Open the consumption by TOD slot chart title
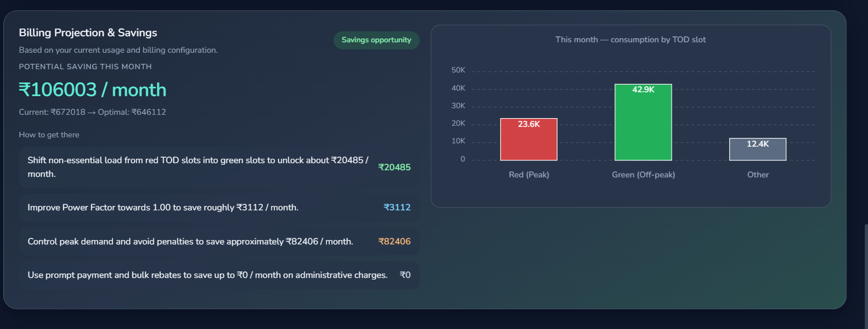Screen dimensions: 868x329 click(x=630, y=39)
